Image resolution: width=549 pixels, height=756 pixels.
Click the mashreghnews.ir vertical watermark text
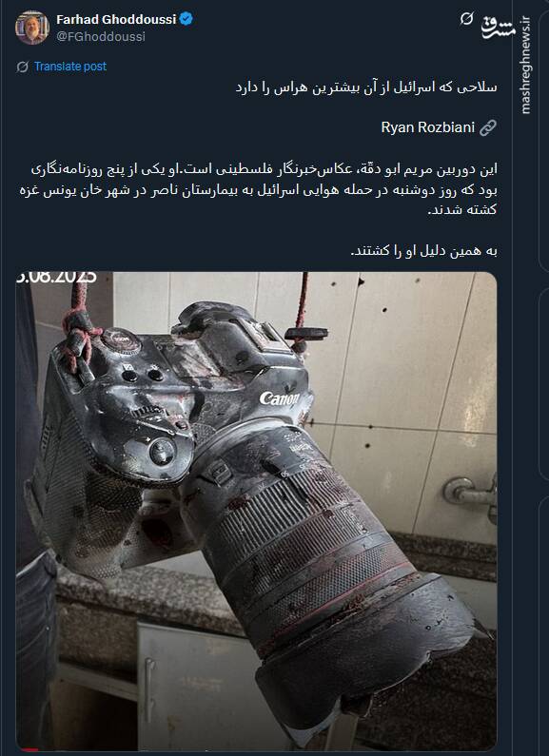click(x=526, y=65)
